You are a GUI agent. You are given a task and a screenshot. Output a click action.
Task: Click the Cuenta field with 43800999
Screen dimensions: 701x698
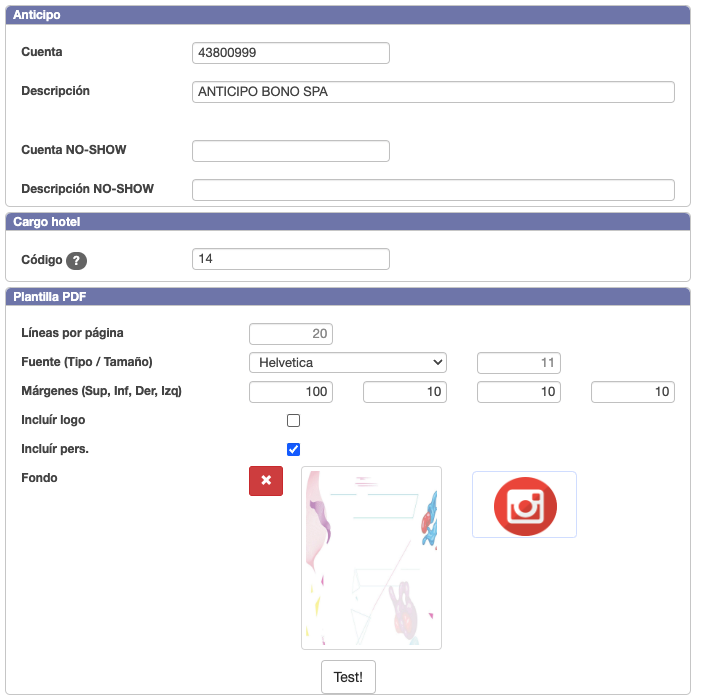(291, 53)
